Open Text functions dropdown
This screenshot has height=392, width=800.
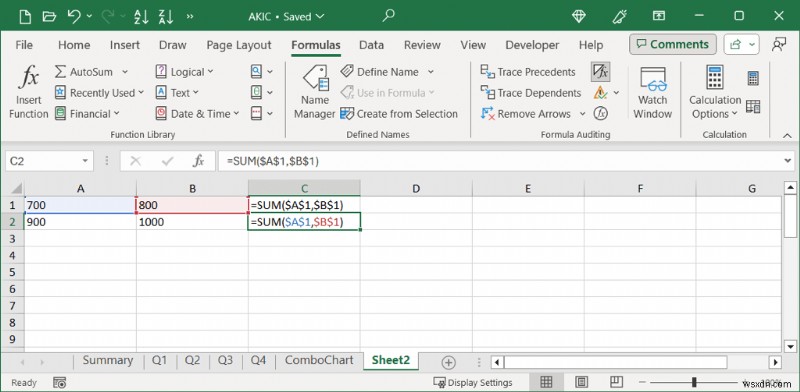[177, 93]
